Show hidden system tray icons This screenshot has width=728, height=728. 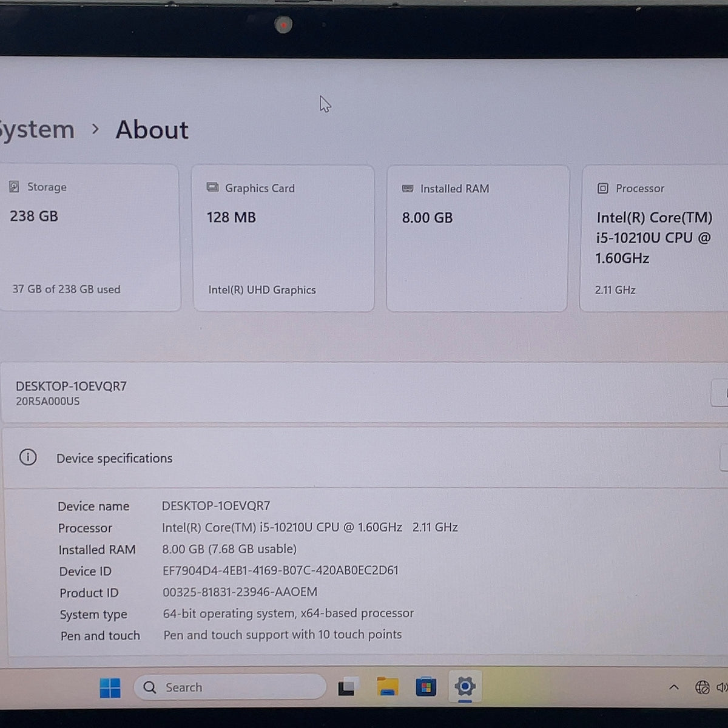[x=673, y=687]
